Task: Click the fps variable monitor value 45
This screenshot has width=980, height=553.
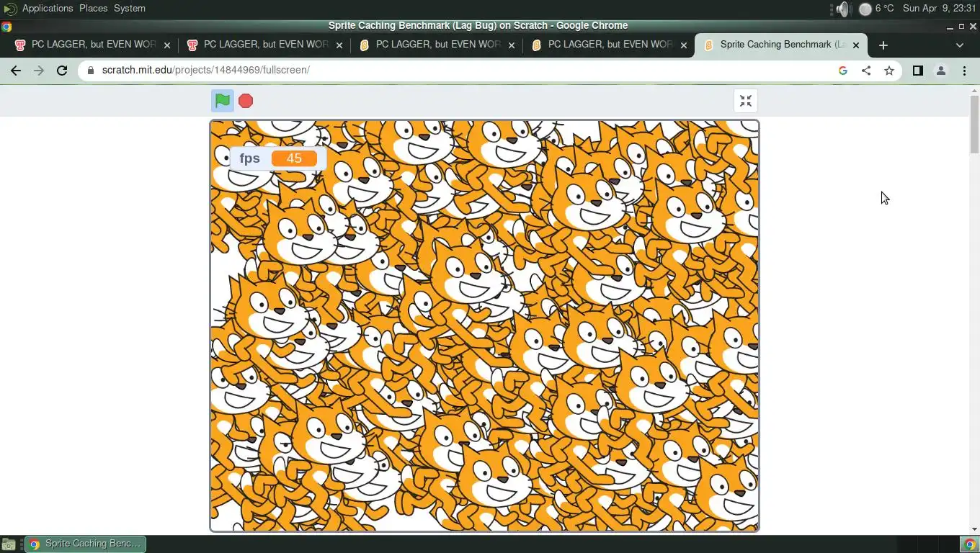Action: pos(294,158)
